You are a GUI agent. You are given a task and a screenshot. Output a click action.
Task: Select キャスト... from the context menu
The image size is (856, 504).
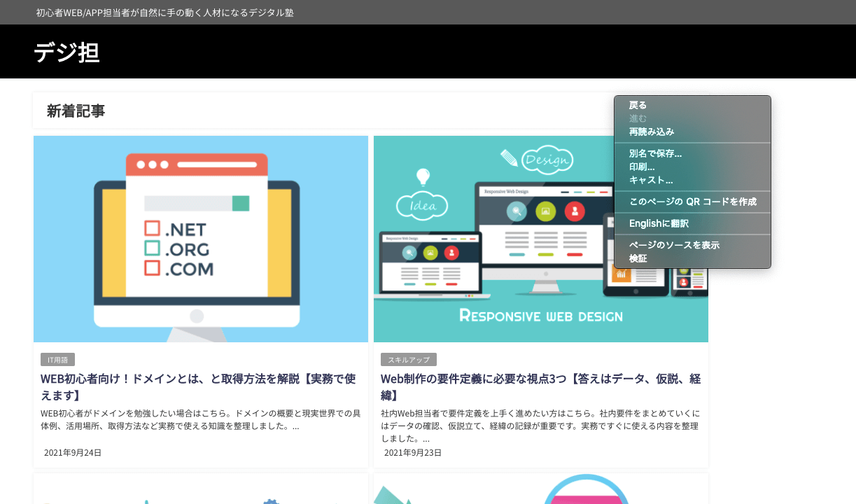click(x=692, y=180)
